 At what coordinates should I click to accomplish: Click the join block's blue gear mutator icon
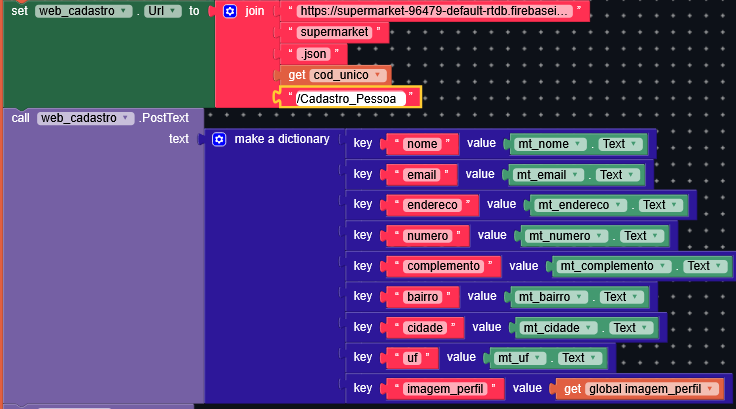click(x=230, y=11)
